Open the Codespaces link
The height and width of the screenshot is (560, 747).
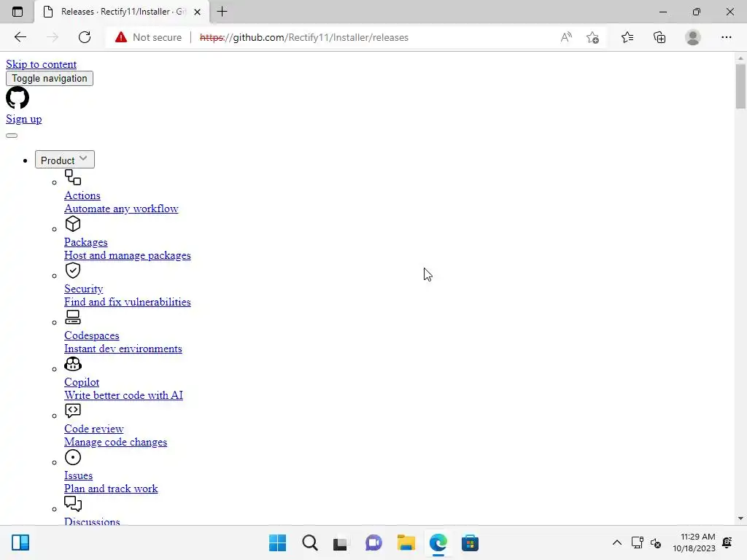[91, 335]
